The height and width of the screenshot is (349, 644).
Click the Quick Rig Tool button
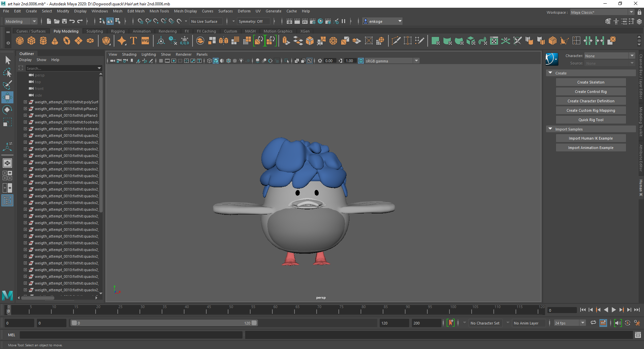coord(591,120)
